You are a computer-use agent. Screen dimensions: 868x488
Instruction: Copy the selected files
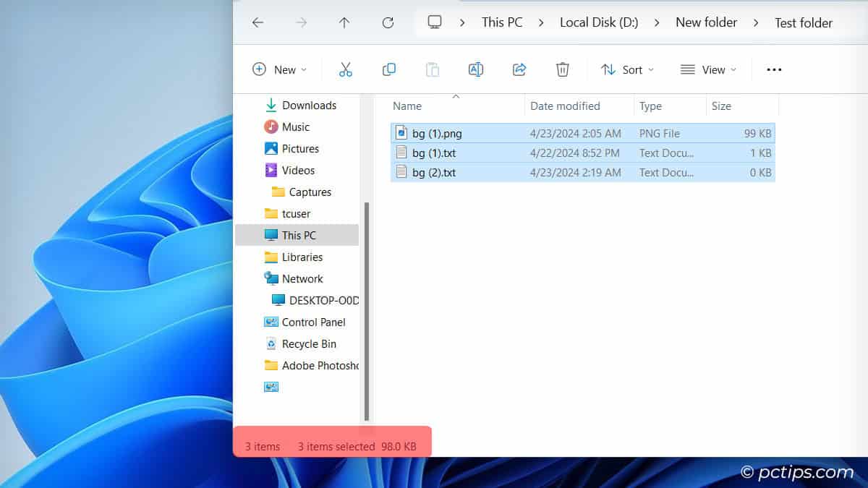point(388,69)
